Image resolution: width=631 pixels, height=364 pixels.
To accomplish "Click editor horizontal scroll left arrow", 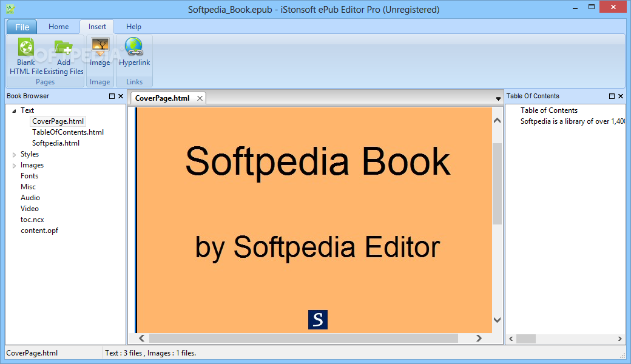I will [141, 339].
